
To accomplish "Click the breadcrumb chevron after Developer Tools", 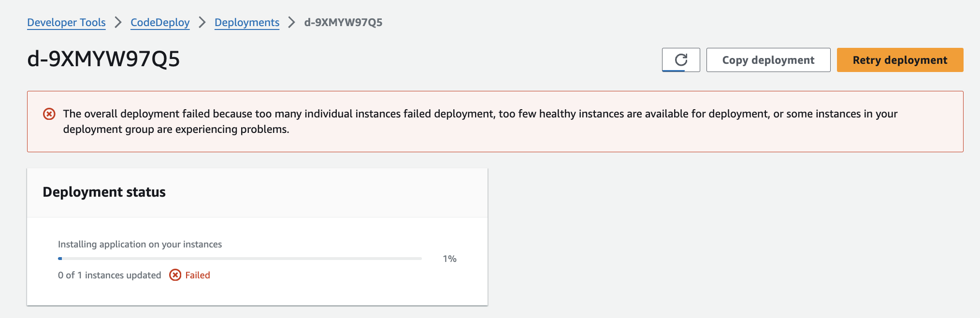I will click(118, 22).
